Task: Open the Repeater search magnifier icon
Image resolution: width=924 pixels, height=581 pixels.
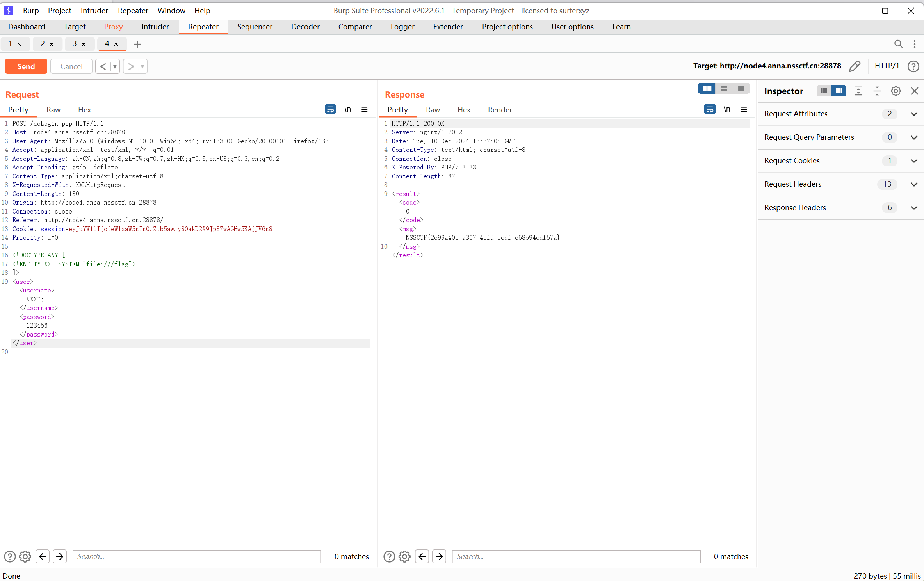Action: click(x=898, y=44)
